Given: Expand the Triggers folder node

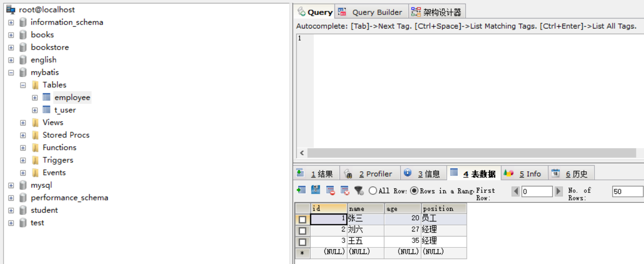Looking at the screenshot, I should pyautogui.click(x=23, y=160).
